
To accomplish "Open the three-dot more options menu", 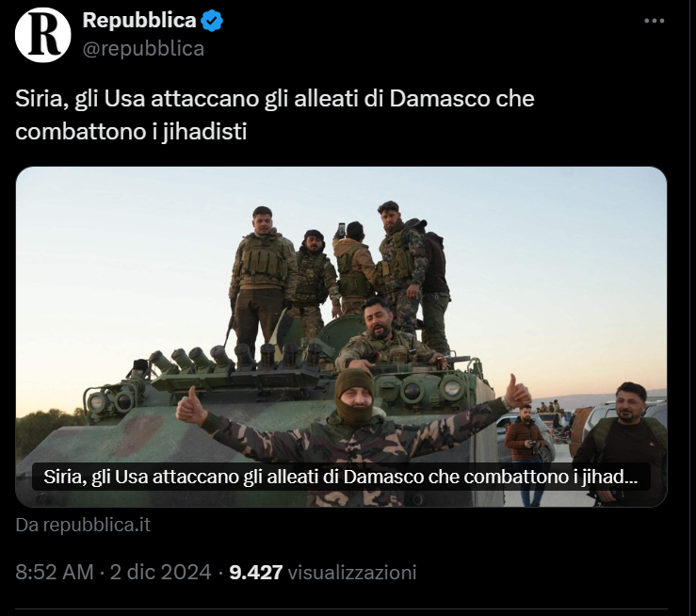I will [x=654, y=21].
